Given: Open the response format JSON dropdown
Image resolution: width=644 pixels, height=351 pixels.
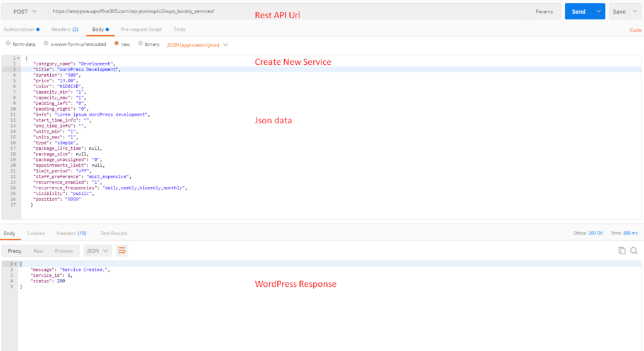Looking at the screenshot, I should pyautogui.click(x=97, y=251).
